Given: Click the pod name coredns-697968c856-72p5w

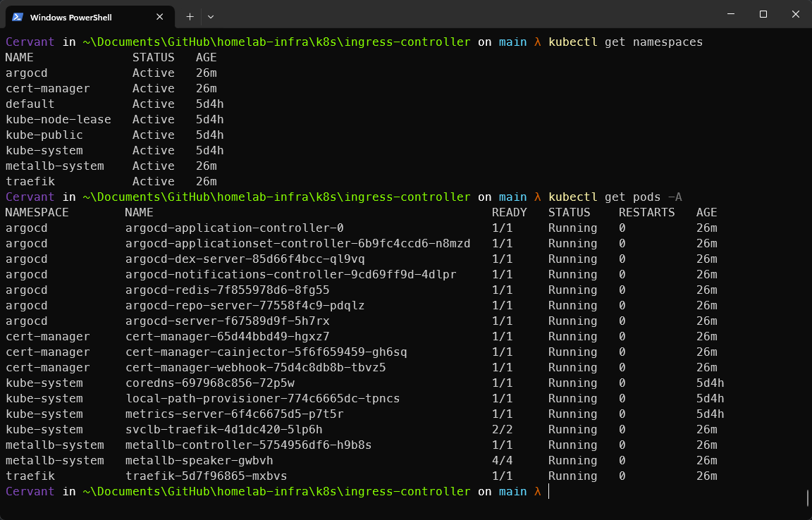Looking at the screenshot, I should [209, 383].
